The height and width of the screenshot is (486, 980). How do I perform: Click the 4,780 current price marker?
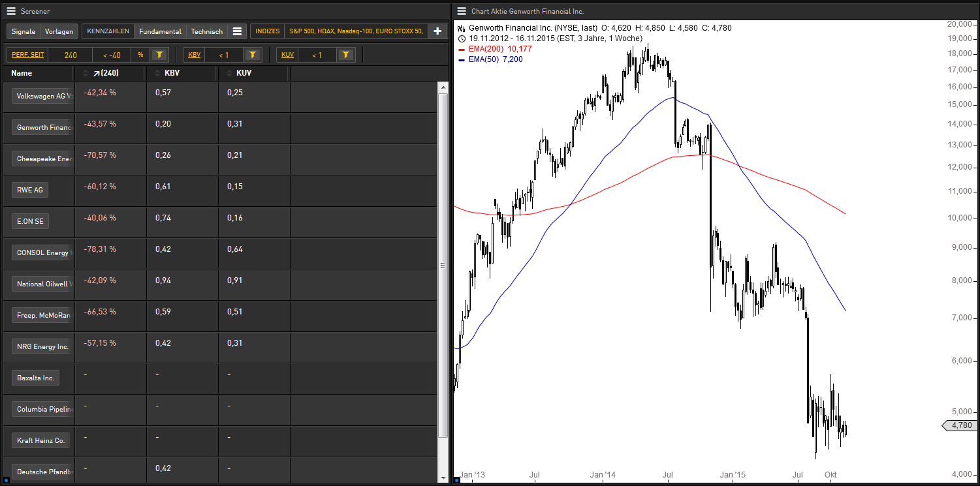959,425
